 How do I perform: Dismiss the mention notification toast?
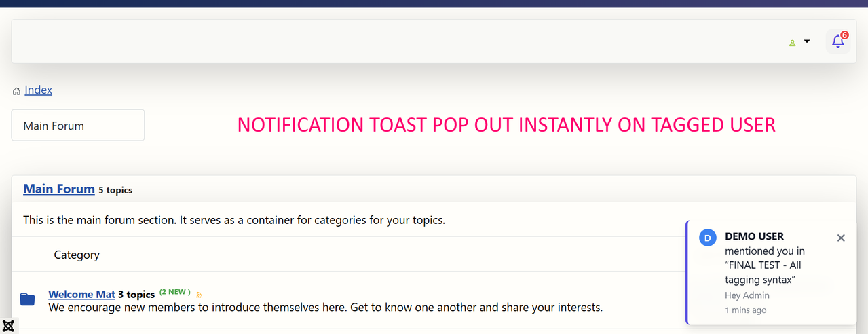[x=841, y=238]
